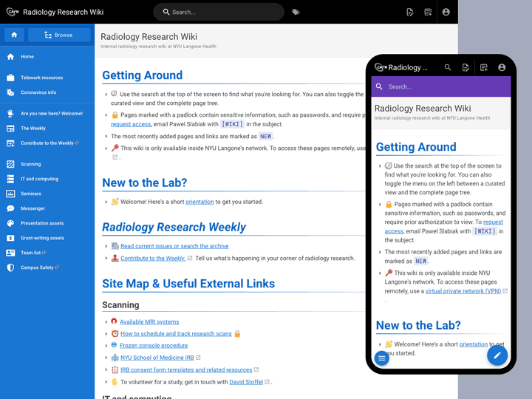532x399 pixels.
Task: Open Coronavirus info in sidebar
Action: tap(47, 92)
